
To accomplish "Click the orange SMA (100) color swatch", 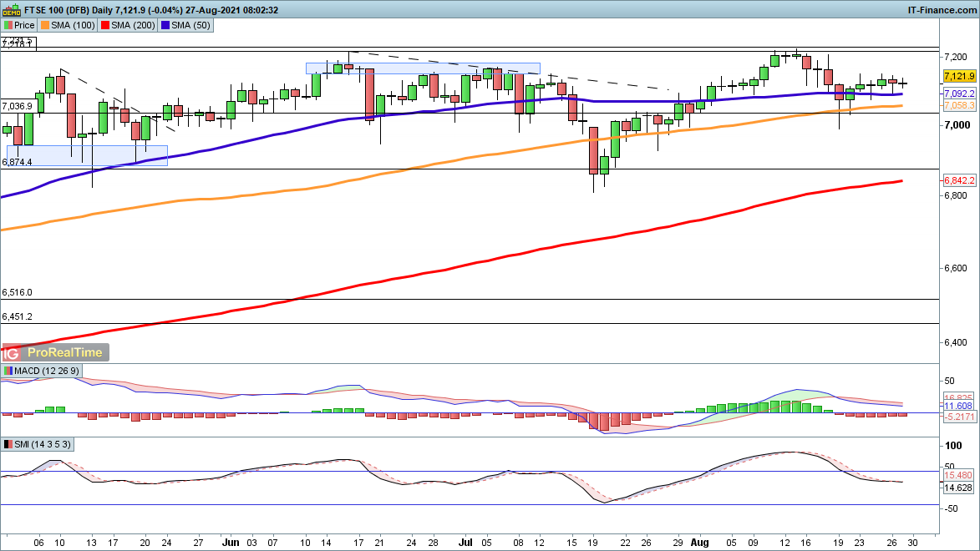I will coord(47,25).
